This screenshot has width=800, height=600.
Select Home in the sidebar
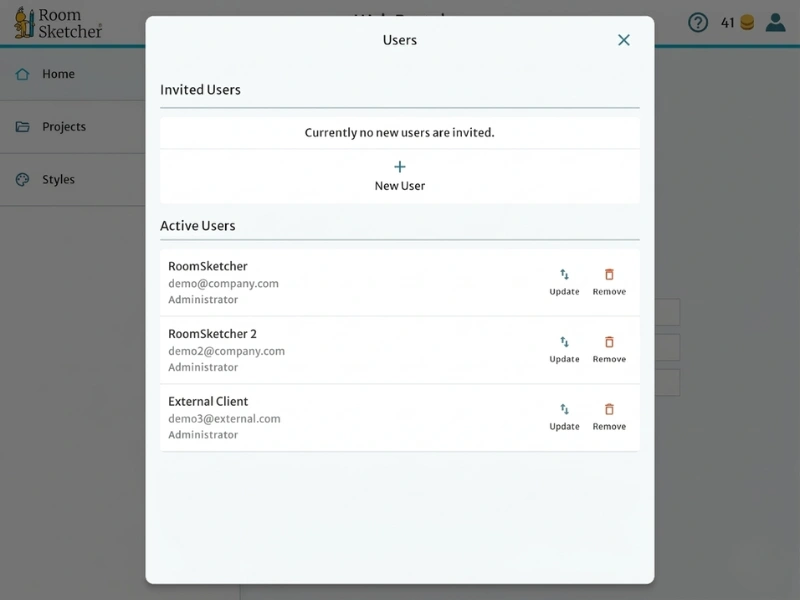(x=60, y=74)
